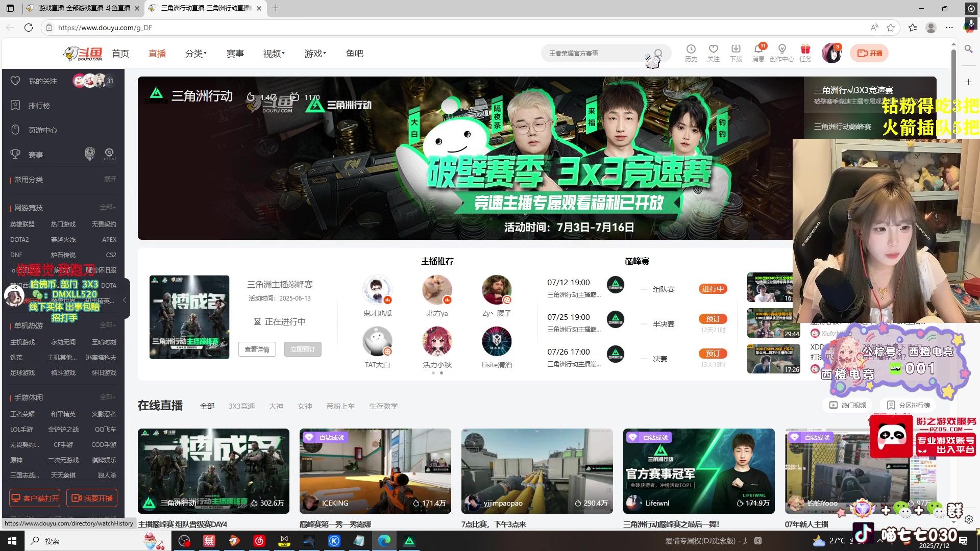Open 分区排行榜 link
Image resolution: width=980 pixels, height=551 pixels.
click(x=908, y=405)
